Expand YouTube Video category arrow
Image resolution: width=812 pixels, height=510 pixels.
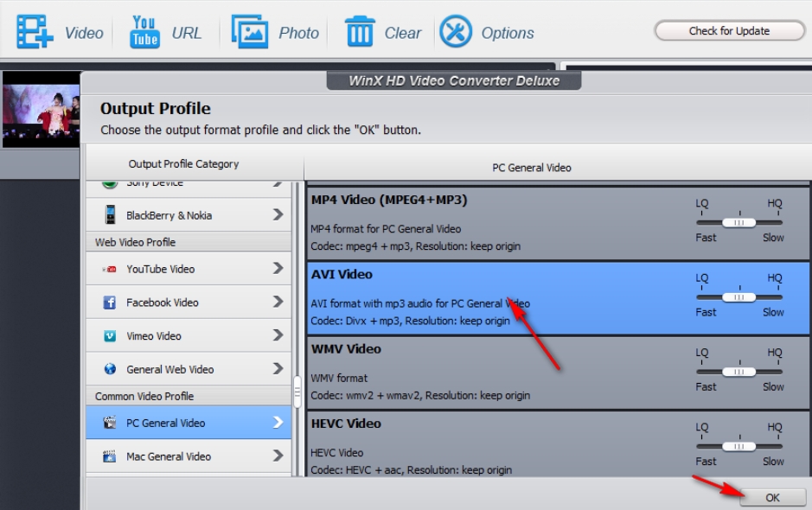tap(278, 268)
